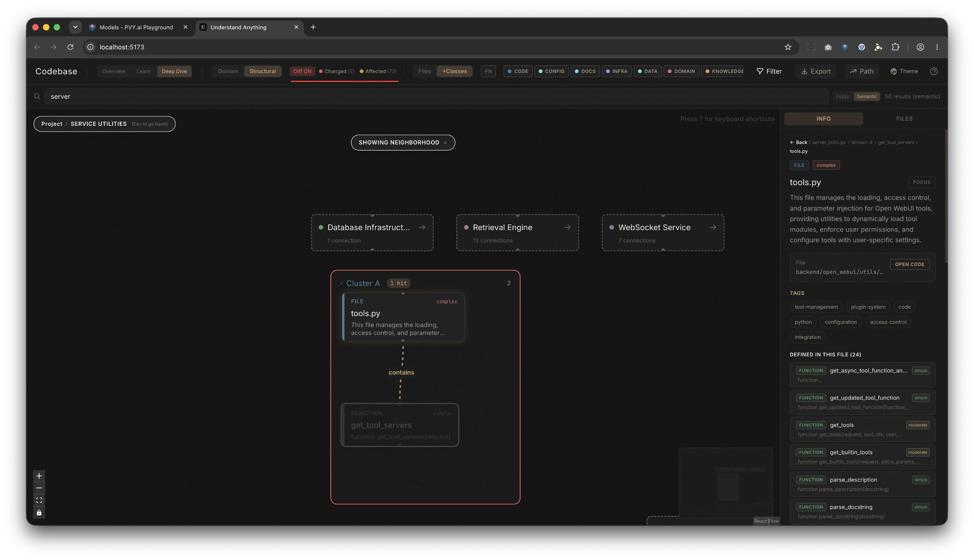The height and width of the screenshot is (560, 974).
Task: Select the get_tool_servers function node
Action: 400,425
